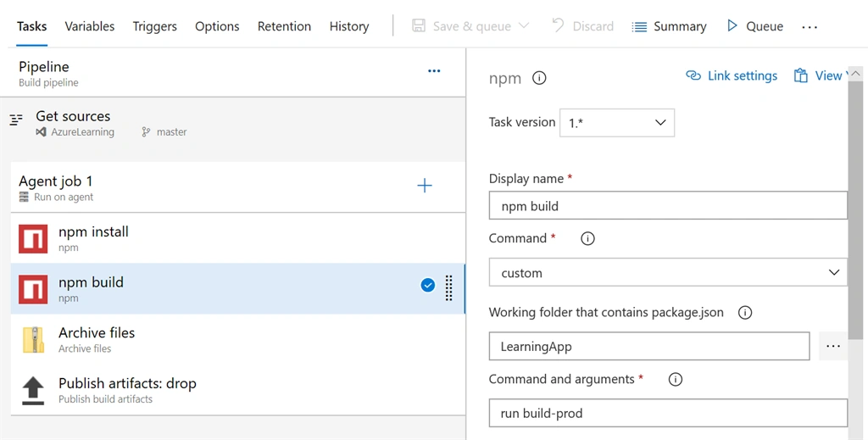Click the View clipboard icon

pyautogui.click(x=800, y=75)
